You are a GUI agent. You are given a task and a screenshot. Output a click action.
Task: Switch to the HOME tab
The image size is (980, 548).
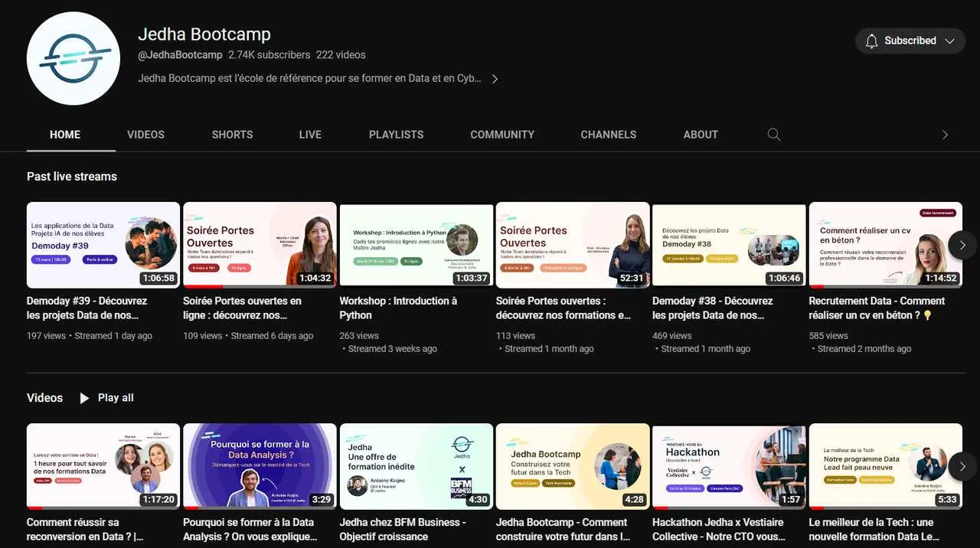point(65,135)
